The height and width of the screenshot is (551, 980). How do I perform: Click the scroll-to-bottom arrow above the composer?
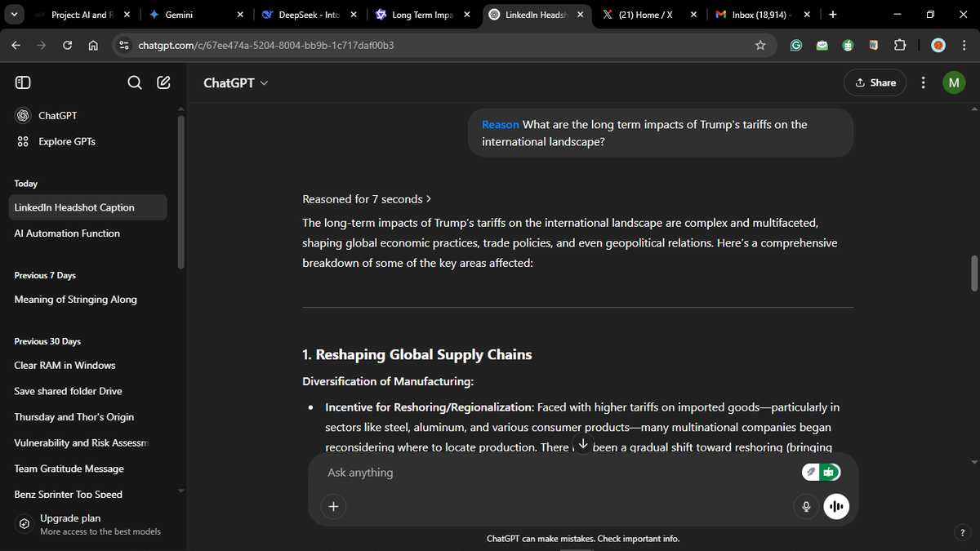pyautogui.click(x=582, y=443)
